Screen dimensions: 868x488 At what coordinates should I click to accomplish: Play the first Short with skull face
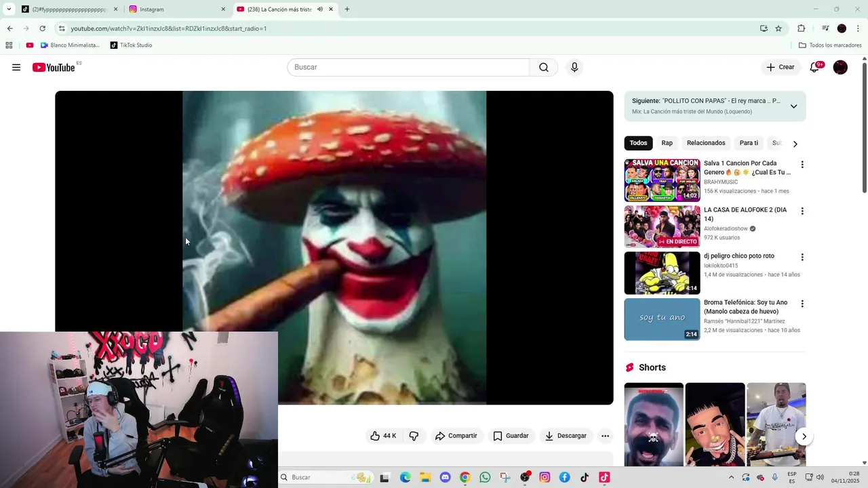point(654,425)
